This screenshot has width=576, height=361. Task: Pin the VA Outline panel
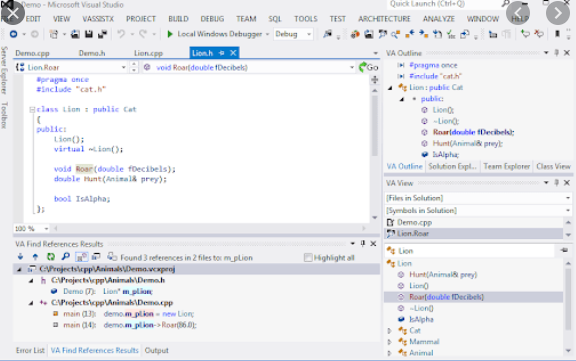(x=557, y=53)
